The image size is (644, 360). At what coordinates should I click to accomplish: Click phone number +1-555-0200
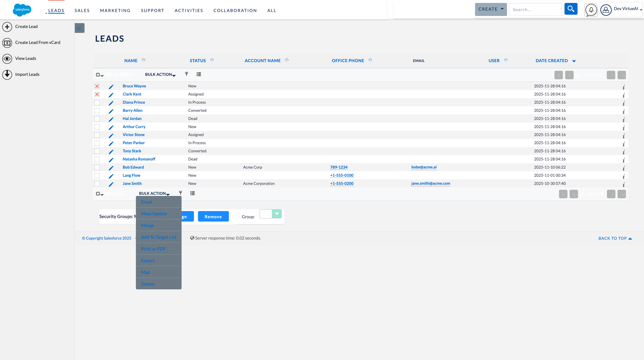(x=342, y=183)
